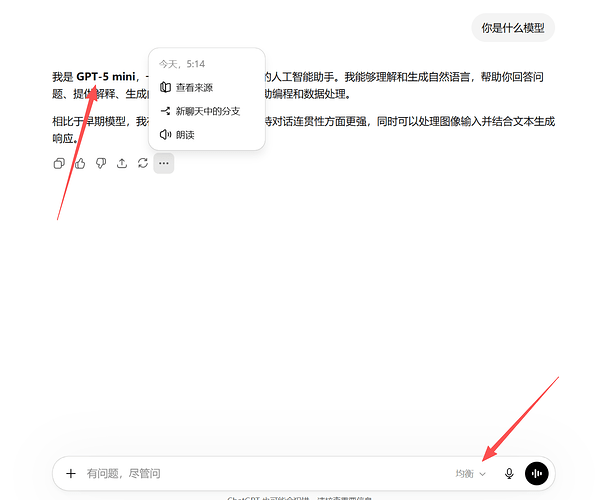Click the bold GPT-5 mini text
Screen dimensions: 610x500
click(x=106, y=77)
